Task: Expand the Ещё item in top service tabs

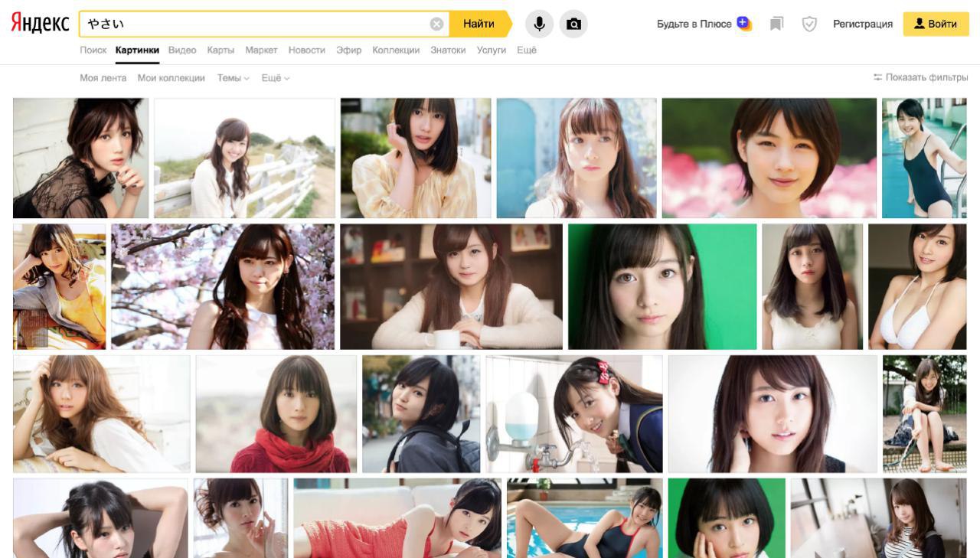Action: pyautogui.click(x=527, y=50)
